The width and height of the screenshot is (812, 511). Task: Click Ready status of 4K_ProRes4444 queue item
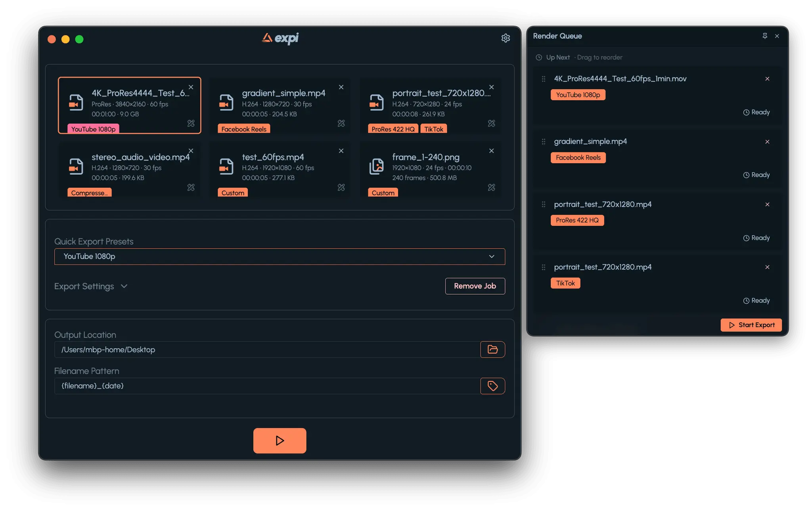pyautogui.click(x=756, y=112)
